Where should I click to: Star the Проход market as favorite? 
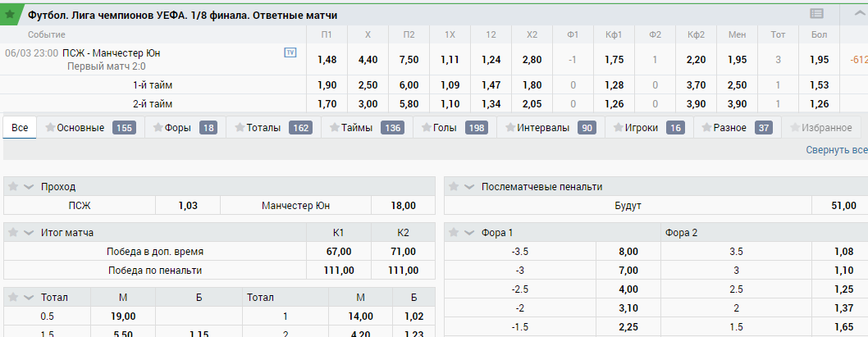[15, 186]
